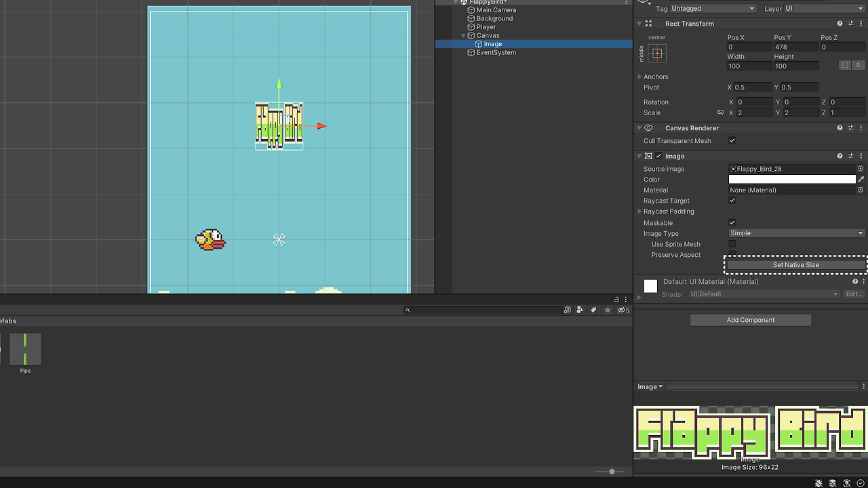The image size is (868, 488).
Task: Toggle hidden packages eye icon showing 5
Action: [623, 310]
